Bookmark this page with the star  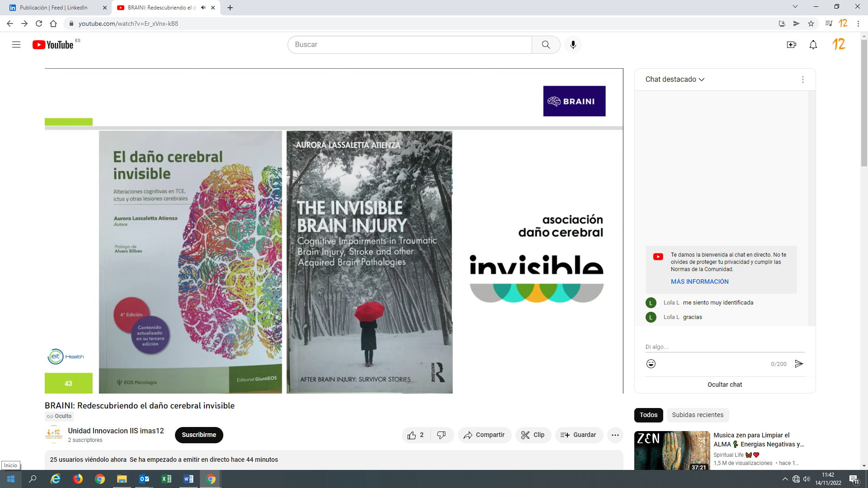pos(811,23)
